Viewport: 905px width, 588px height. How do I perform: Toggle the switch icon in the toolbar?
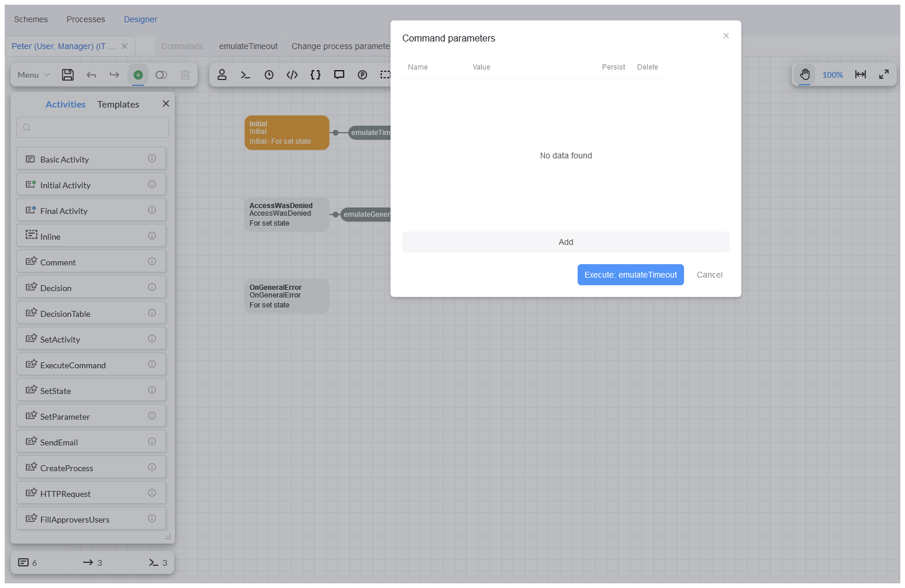tap(161, 75)
